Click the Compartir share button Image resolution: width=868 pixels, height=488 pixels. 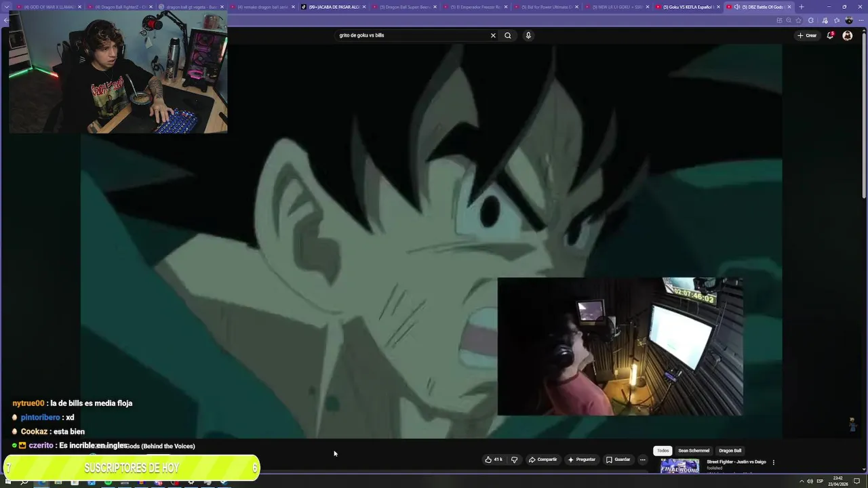click(542, 460)
